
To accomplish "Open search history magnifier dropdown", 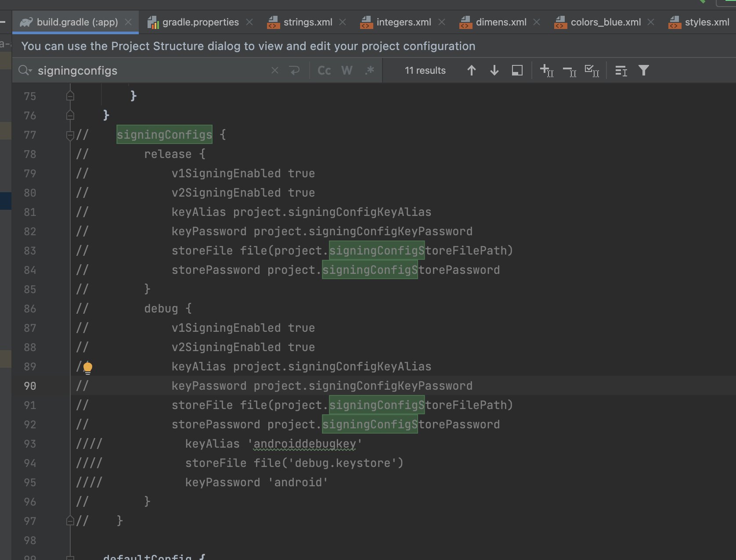I will [x=25, y=71].
